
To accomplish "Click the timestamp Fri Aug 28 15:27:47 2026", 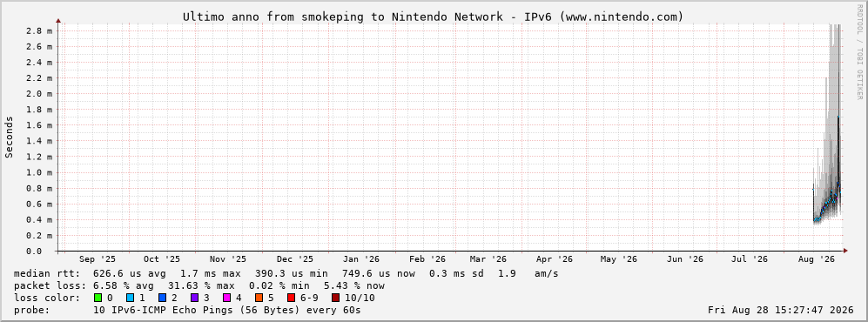I will [x=781, y=311].
